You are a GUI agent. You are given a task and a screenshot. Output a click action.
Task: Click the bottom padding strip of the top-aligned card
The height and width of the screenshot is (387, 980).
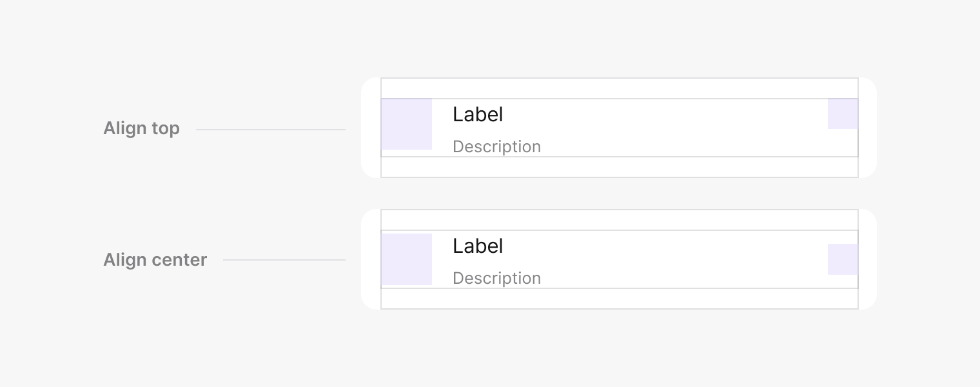click(619, 167)
